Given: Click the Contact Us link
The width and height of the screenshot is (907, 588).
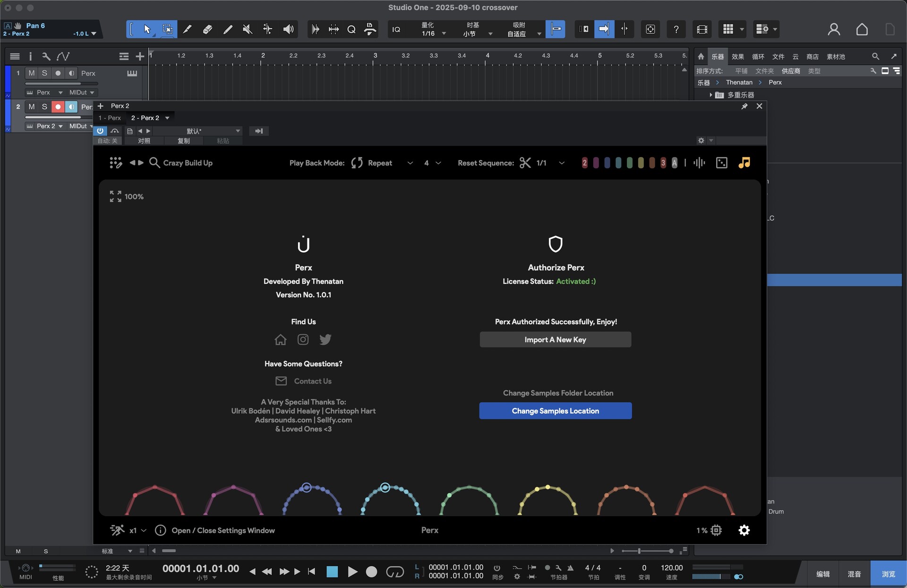Looking at the screenshot, I should (x=312, y=381).
